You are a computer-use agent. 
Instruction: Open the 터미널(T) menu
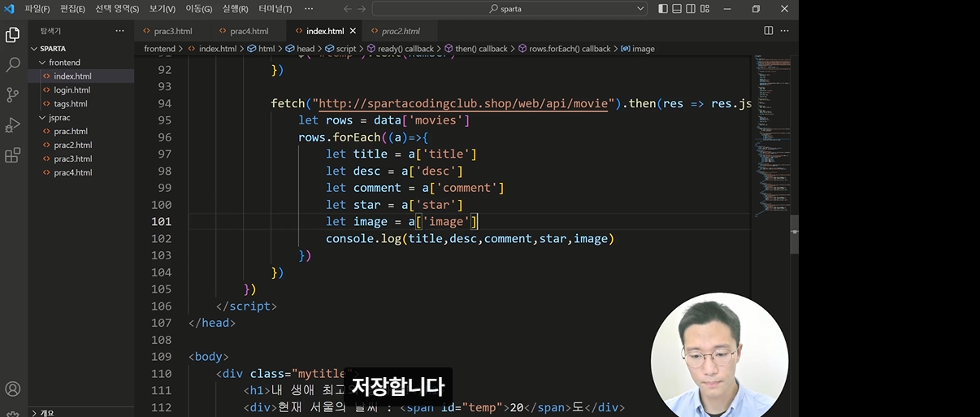click(275, 9)
